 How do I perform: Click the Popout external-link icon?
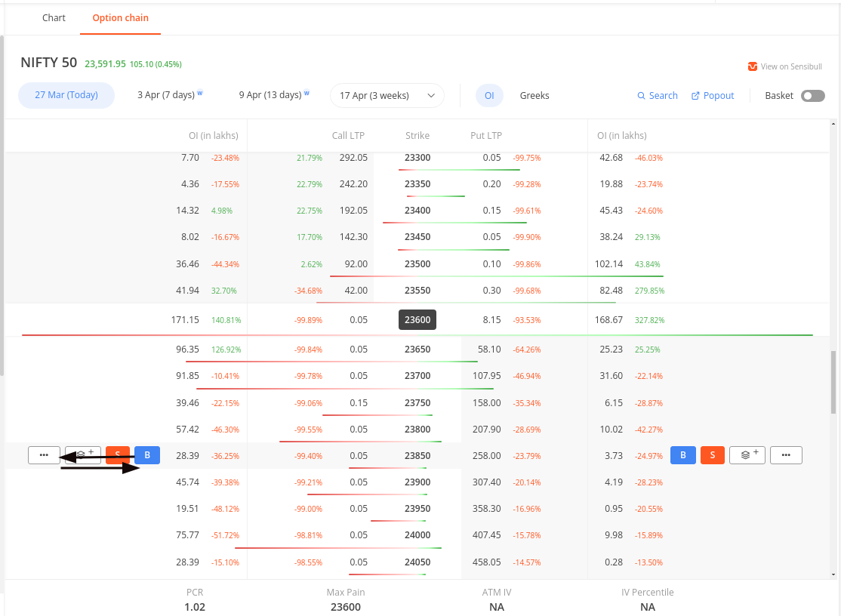click(x=695, y=95)
